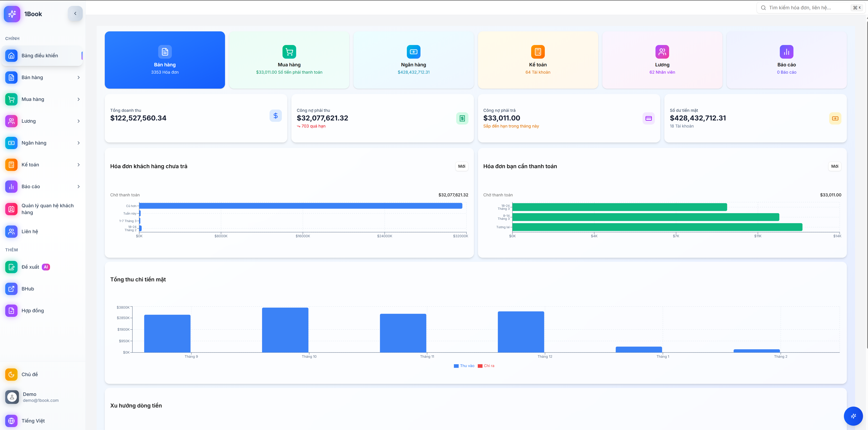The image size is (868, 430).
Task: Expand the Bán hàng sidebar submenu
Action: [78, 77]
